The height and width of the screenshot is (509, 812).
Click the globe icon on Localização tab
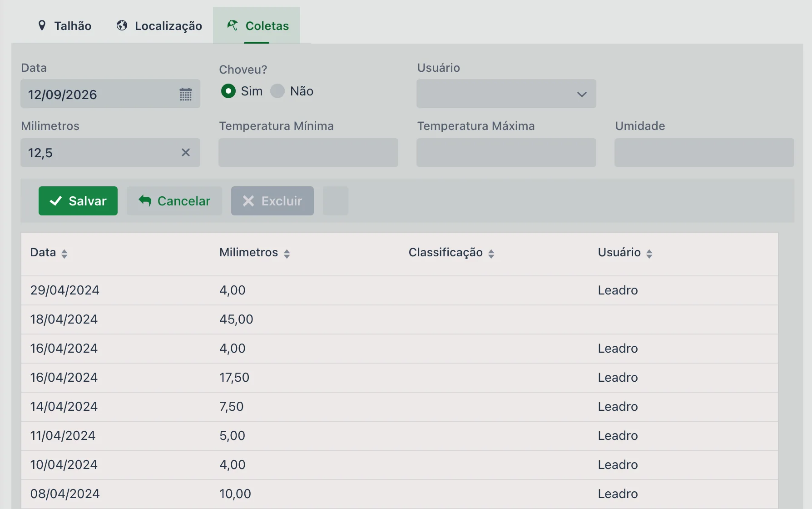click(122, 25)
